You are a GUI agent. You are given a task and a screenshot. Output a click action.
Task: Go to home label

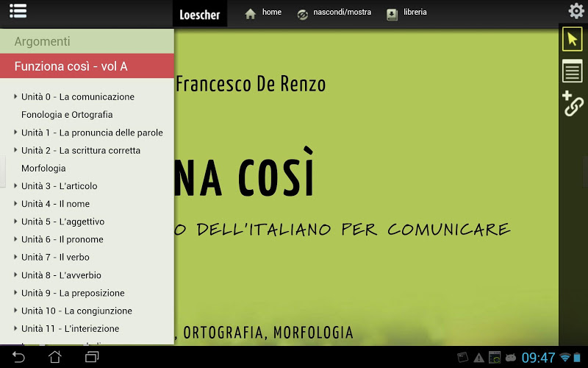pos(271,12)
